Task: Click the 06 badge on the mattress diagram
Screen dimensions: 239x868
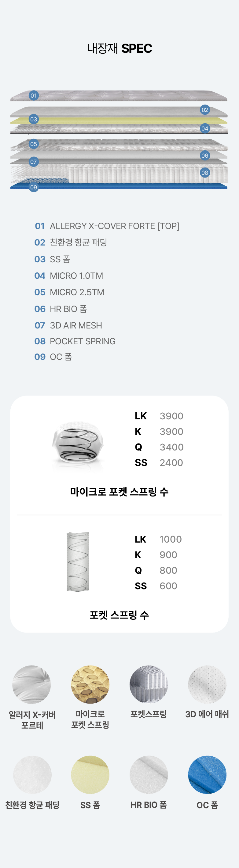Action: (204, 156)
